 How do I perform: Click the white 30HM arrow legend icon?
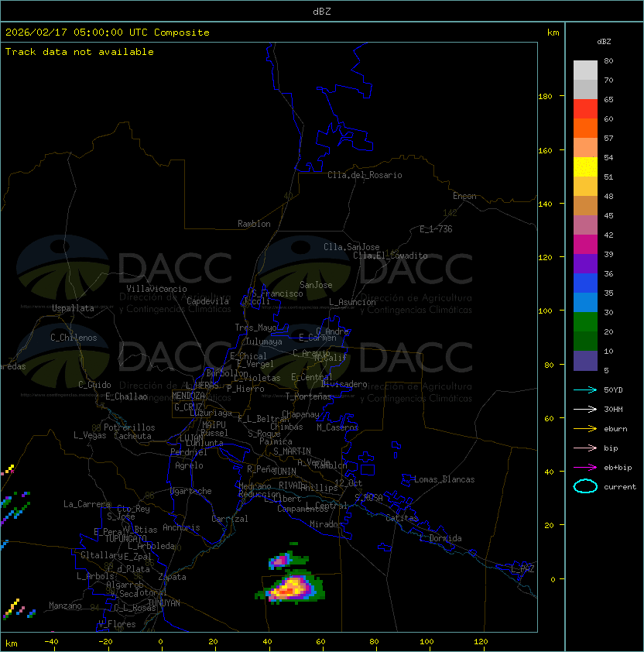pyautogui.click(x=585, y=410)
